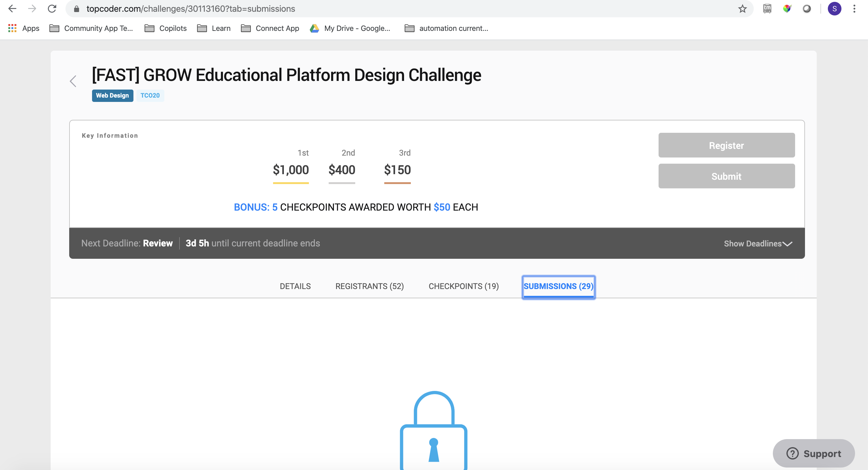Click the Next Deadline: Review text
Viewport: 868px width, 470px height.
127,243
